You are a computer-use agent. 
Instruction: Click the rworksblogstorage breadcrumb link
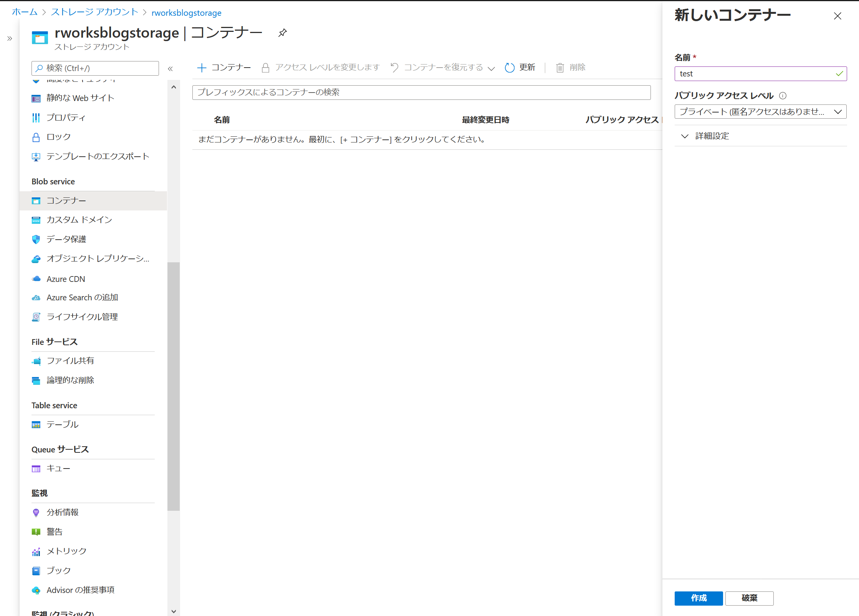187,13
